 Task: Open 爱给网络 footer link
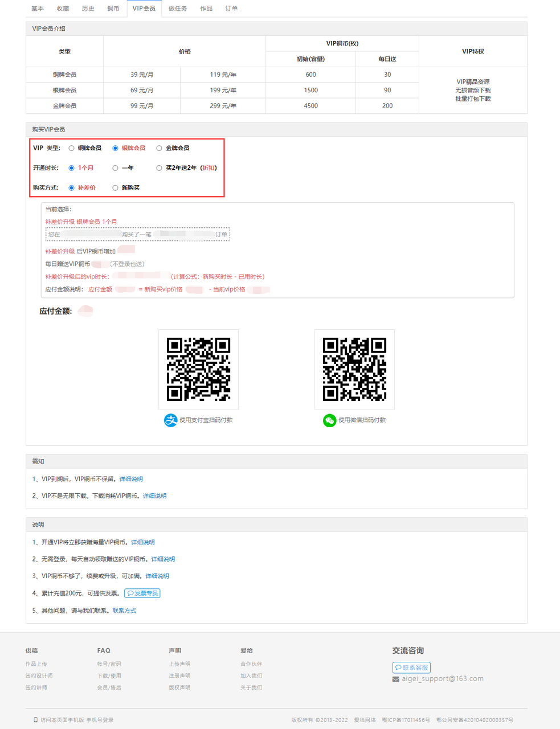[x=365, y=720]
